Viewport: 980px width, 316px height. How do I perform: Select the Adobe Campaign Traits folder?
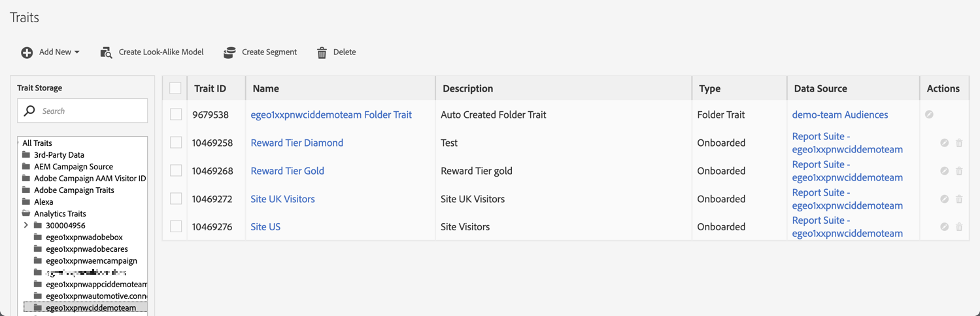coord(74,190)
